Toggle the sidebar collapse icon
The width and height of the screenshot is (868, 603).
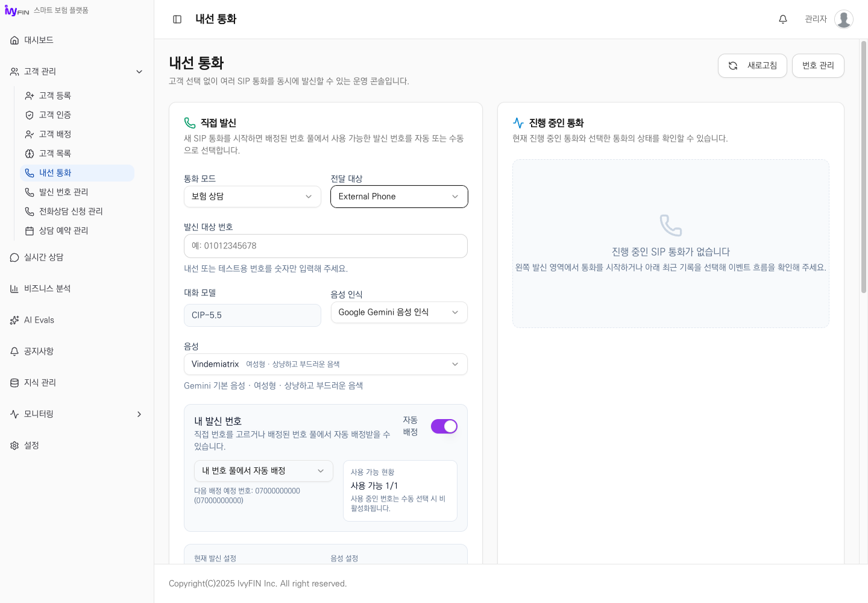click(x=177, y=19)
